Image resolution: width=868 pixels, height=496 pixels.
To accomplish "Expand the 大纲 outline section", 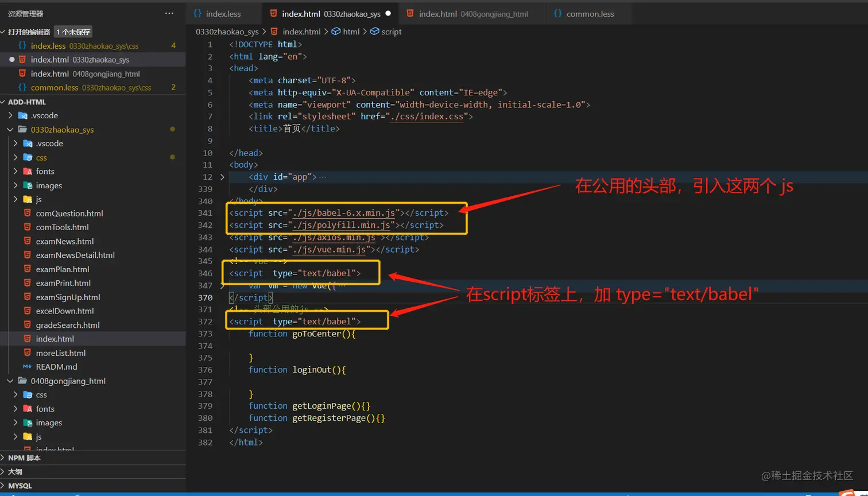I will [x=3, y=471].
